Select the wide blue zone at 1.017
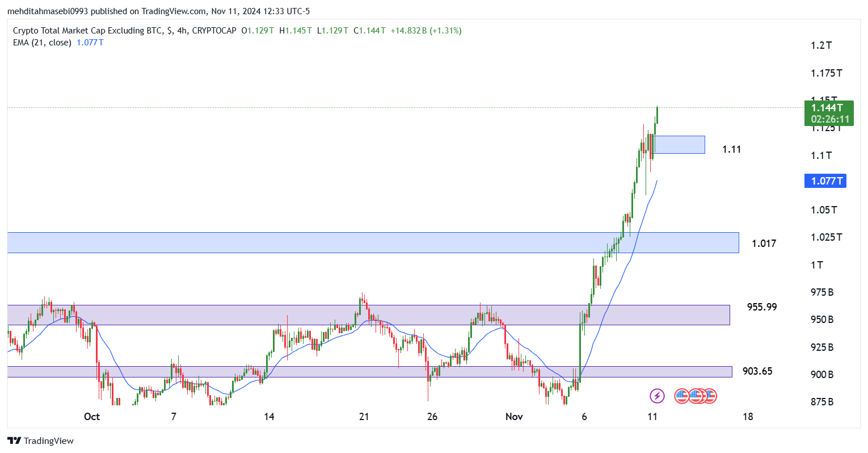This screenshot has height=453, width=868. [x=373, y=242]
